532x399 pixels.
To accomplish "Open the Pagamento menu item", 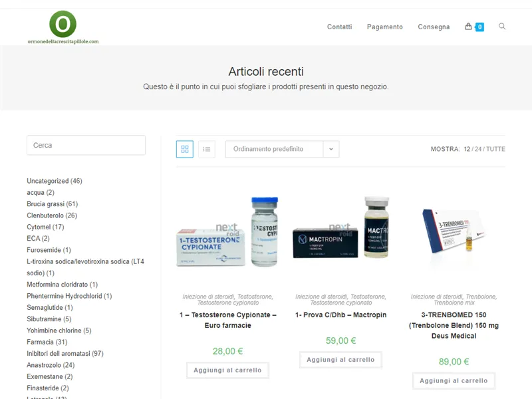I will pos(384,27).
